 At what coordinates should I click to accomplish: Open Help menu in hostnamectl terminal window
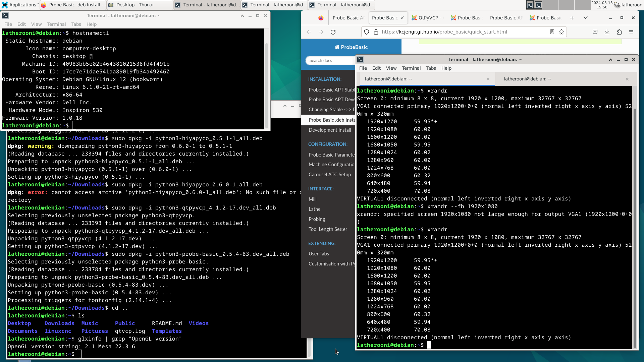(91, 24)
